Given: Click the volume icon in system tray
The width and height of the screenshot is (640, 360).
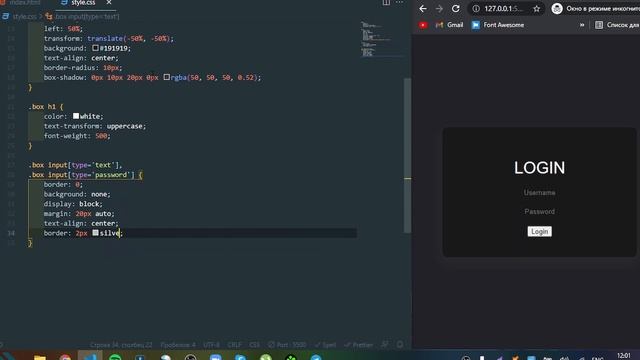Looking at the screenshot, I should coord(565,358).
